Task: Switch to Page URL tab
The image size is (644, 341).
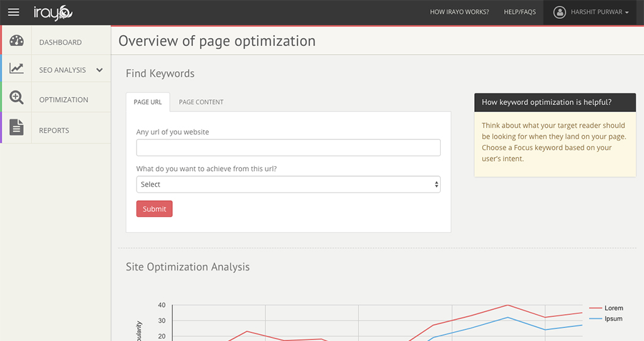Action: tap(148, 102)
